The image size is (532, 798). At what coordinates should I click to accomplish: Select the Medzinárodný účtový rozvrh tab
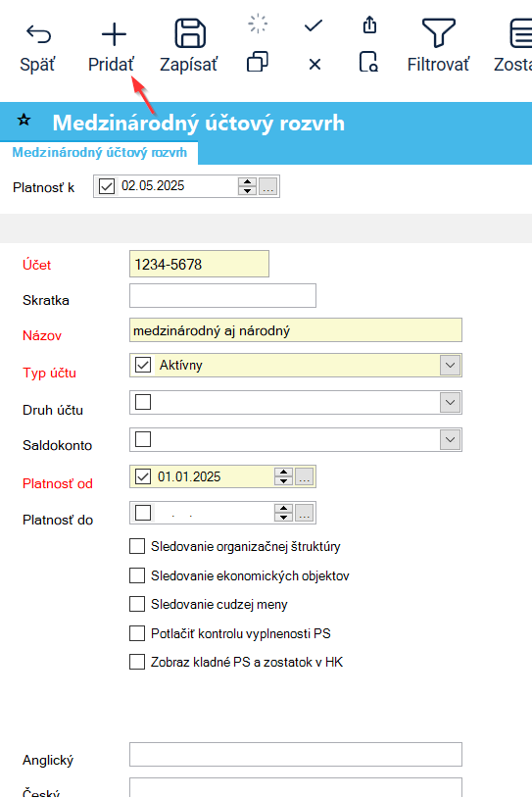tap(99, 153)
